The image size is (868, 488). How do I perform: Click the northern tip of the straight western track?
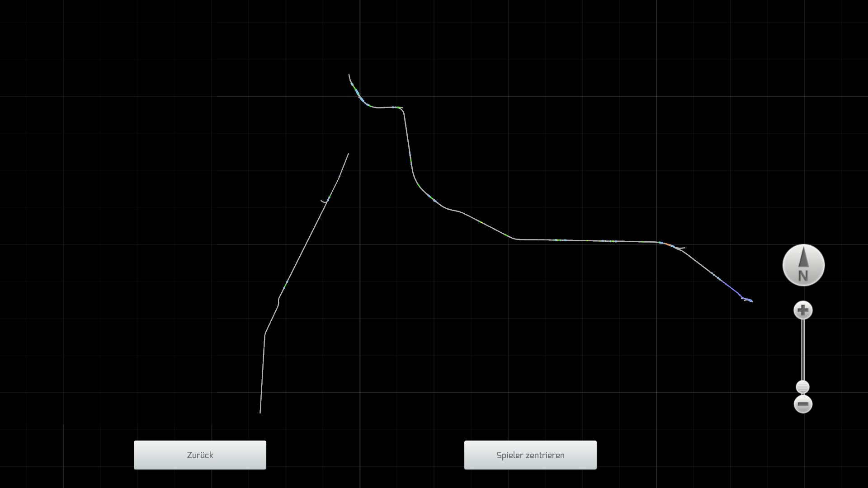[x=348, y=154]
